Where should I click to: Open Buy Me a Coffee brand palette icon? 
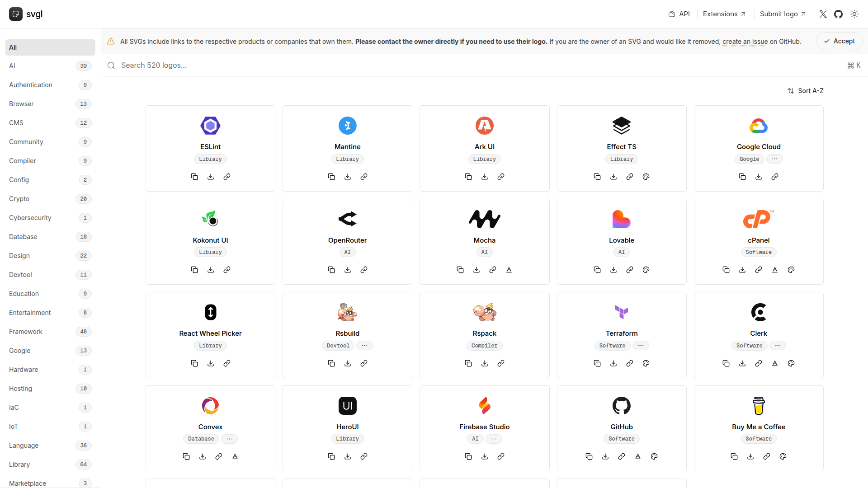tap(783, 456)
